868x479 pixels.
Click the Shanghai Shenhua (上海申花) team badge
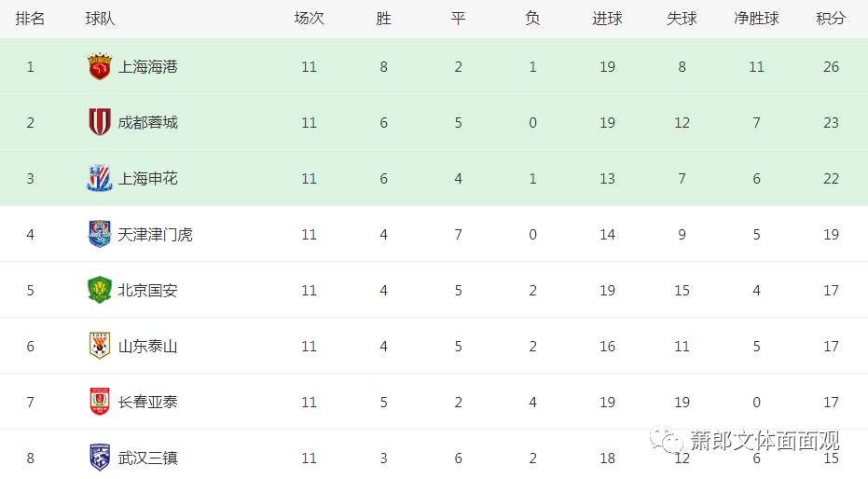[x=100, y=178]
